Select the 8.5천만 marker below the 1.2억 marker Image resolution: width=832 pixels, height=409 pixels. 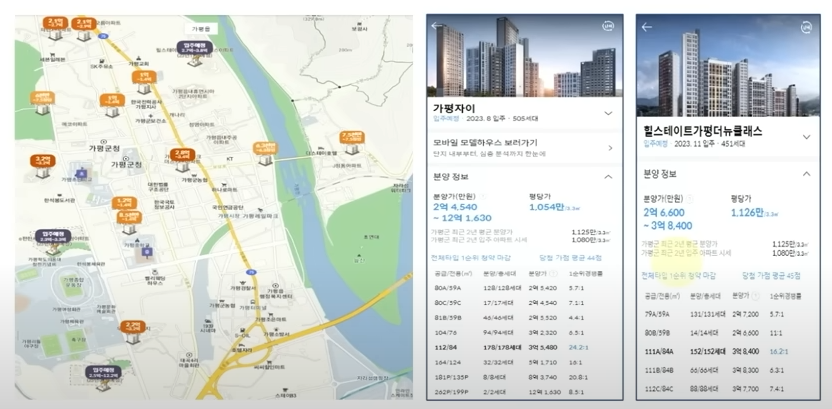coord(129,222)
